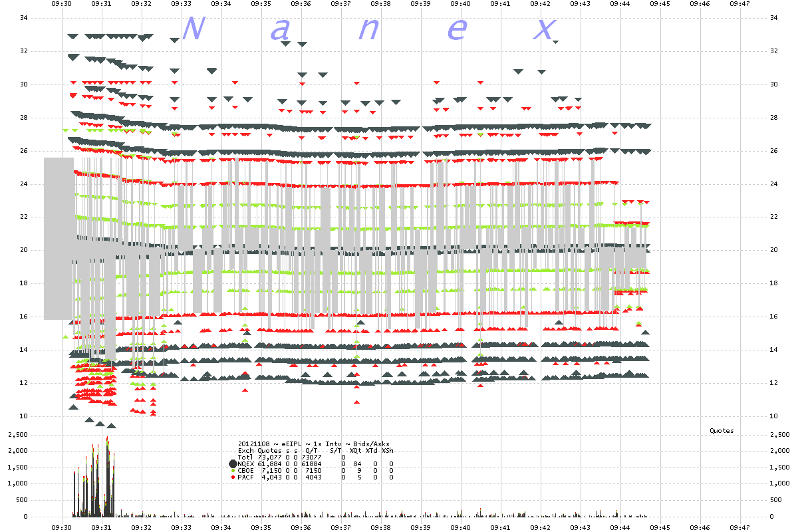Screen dimensions: 798x532
Task: Click the 34 label on left price axis
Action: tap(23, 18)
